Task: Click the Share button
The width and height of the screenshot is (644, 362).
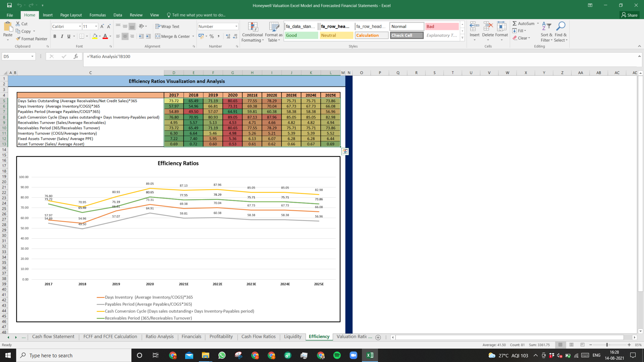Action: click(x=629, y=15)
